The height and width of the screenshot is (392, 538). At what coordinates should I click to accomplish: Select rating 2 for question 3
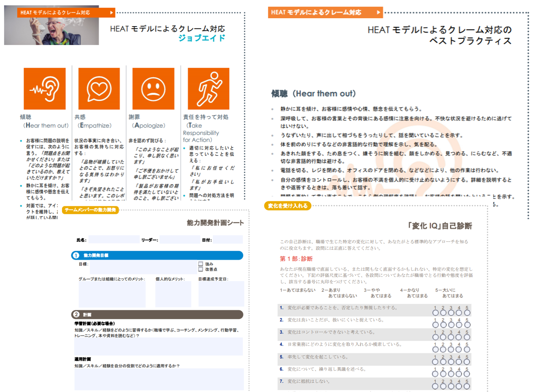[x=443, y=337]
